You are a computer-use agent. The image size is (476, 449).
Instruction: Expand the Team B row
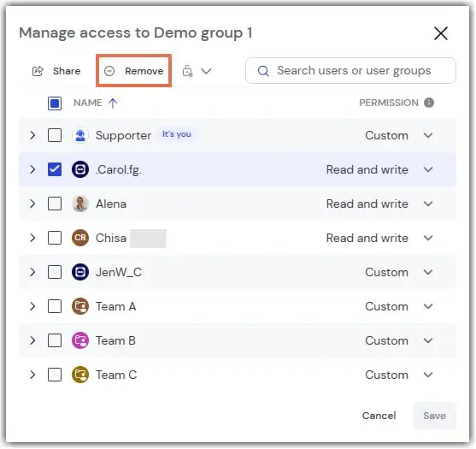(x=32, y=340)
